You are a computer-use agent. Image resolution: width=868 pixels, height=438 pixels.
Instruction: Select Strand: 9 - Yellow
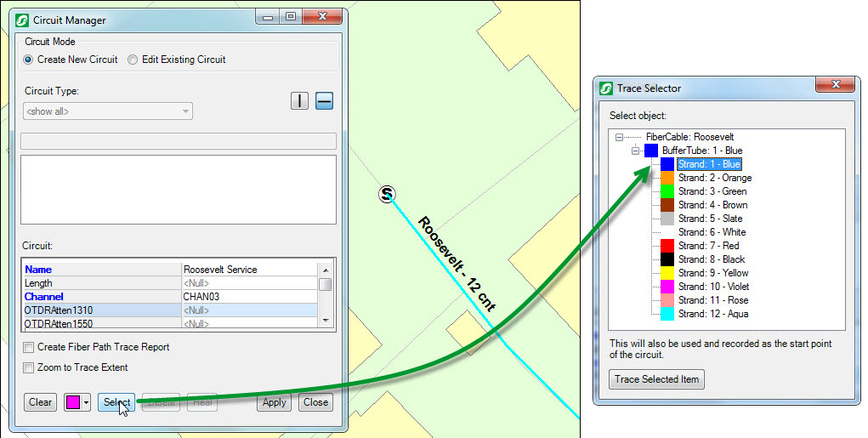713,272
